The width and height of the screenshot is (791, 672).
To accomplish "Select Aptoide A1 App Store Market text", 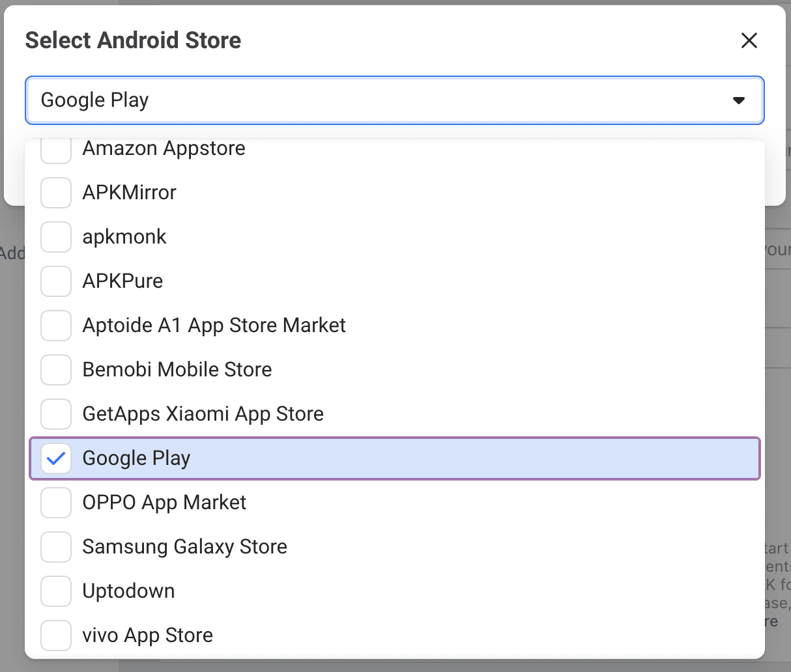I will (214, 326).
